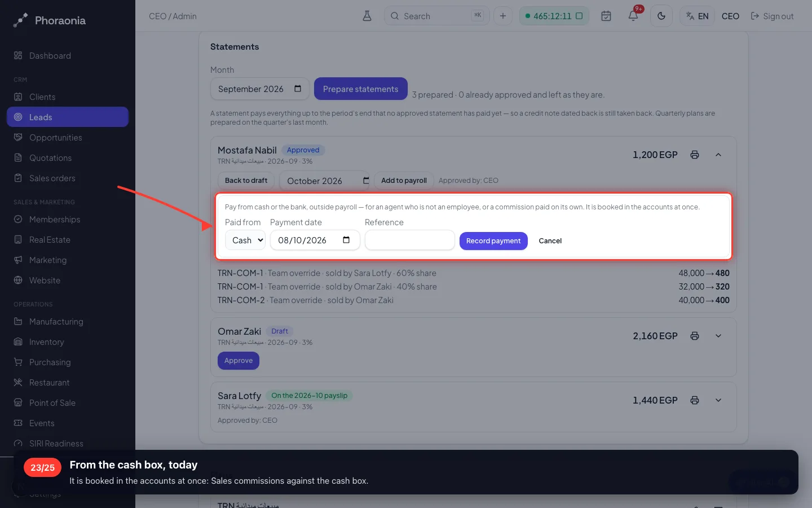Open Real Estate icon in sidebar
The image size is (812, 508).
click(x=18, y=240)
